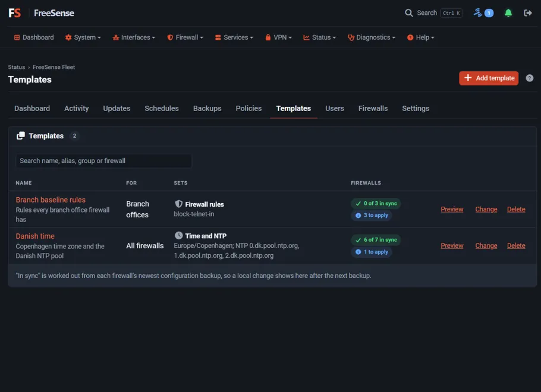Focus the template search field

tap(103, 161)
